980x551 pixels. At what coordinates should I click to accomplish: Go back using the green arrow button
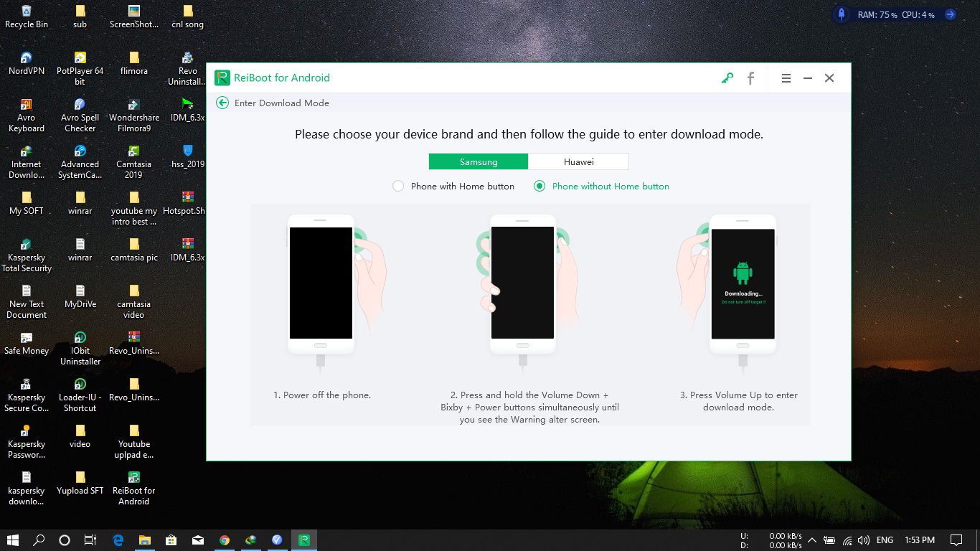[x=222, y=103]
